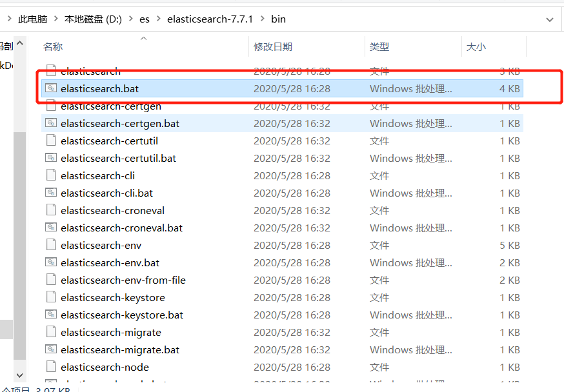Image resolution: width=564 pixels, height=392 pixels.
Task: Expand the chevron after 此电脑 in path
Action: [x=55, y=19]
